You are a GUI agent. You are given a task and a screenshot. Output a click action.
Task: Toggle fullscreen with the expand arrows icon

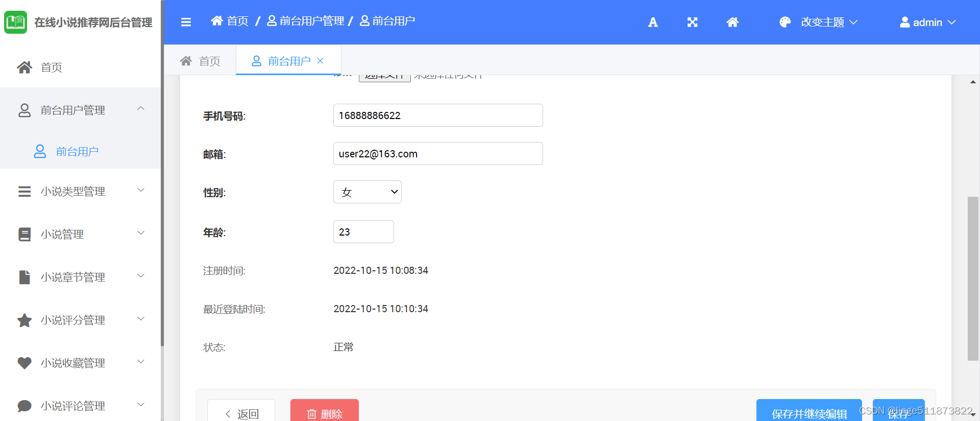point(692,22)
